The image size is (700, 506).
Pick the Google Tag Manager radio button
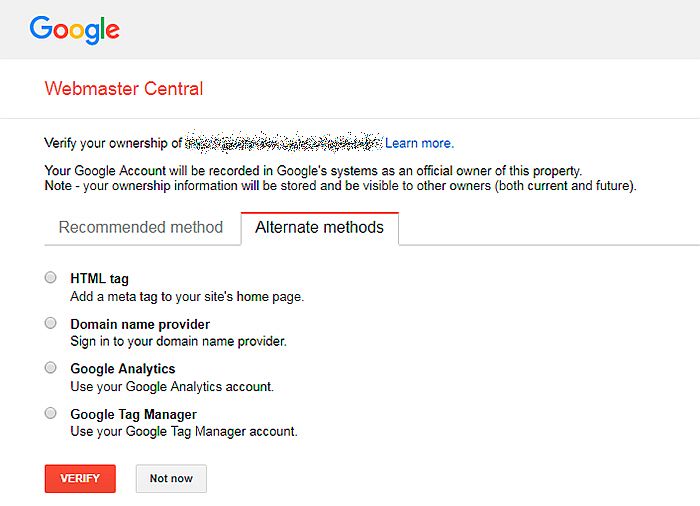point(51,413)
